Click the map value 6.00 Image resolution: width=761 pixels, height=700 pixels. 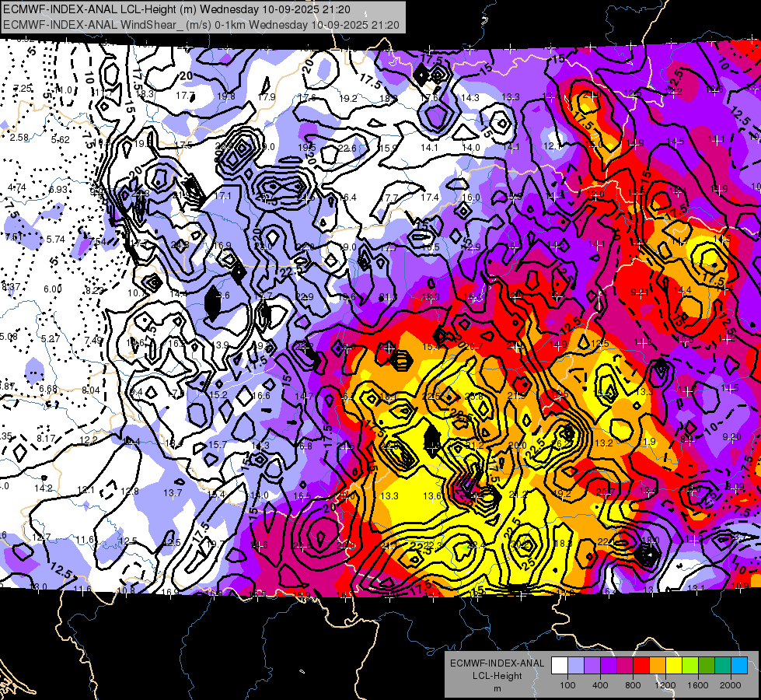coord(53,289)
